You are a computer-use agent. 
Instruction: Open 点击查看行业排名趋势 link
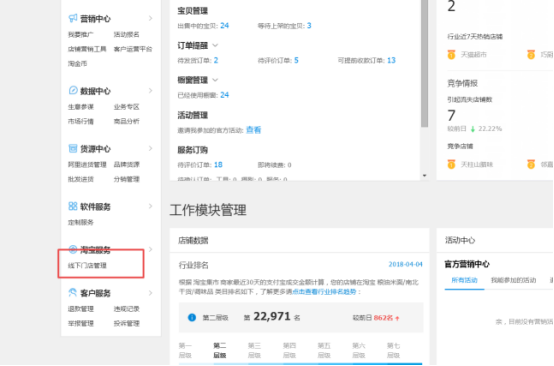pyautogui.click(x=324, y=291)
